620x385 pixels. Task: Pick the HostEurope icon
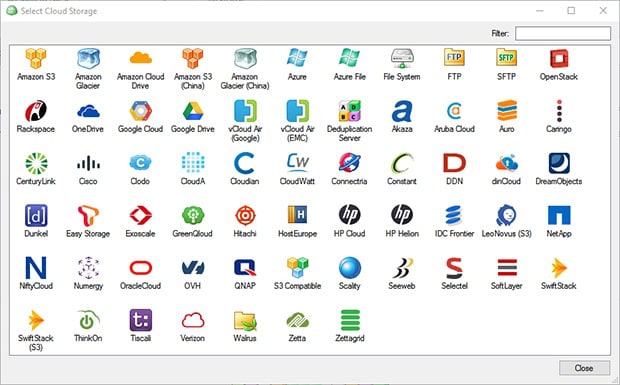click(297, 215)
